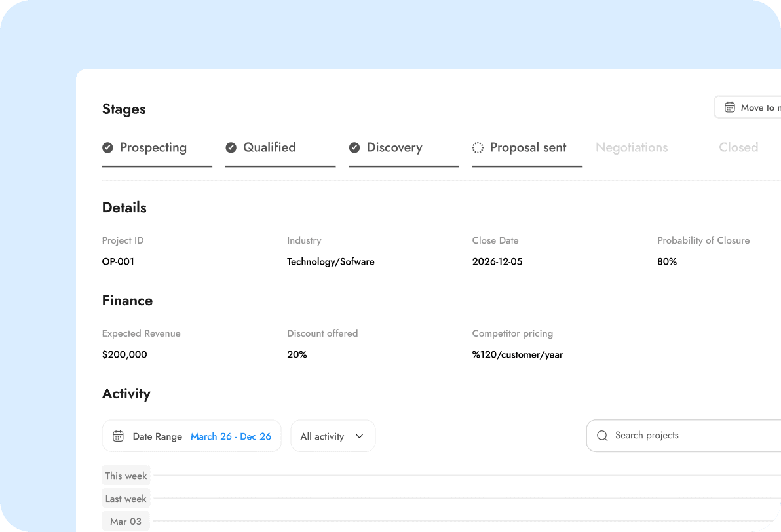Click the All activity chevron arrow
The image size is (781, 532).
360,436
